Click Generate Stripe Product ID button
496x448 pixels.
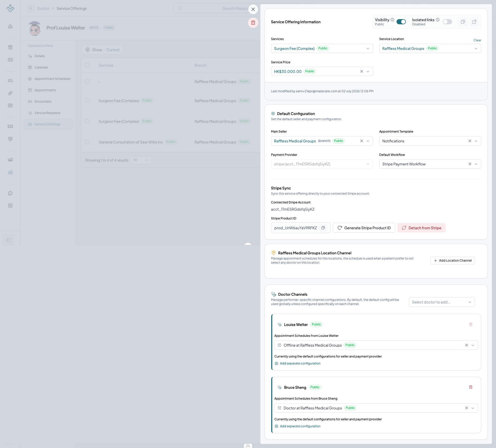(364, 228)
